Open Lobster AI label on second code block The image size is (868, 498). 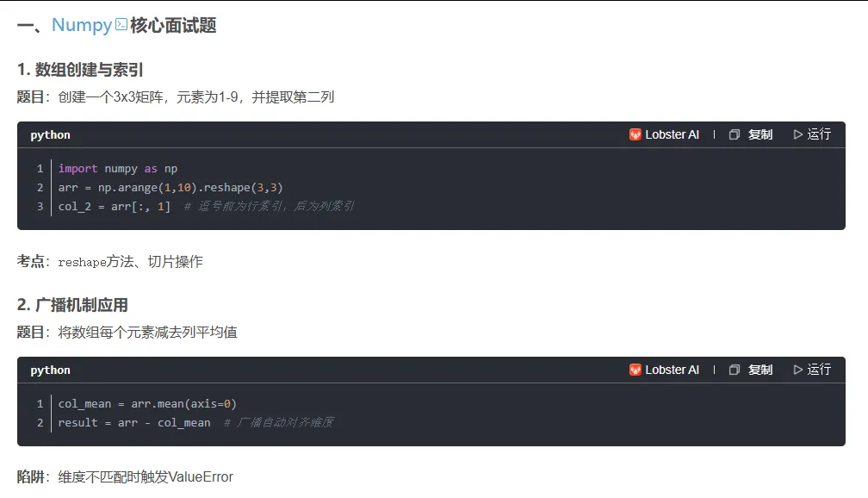672,370
